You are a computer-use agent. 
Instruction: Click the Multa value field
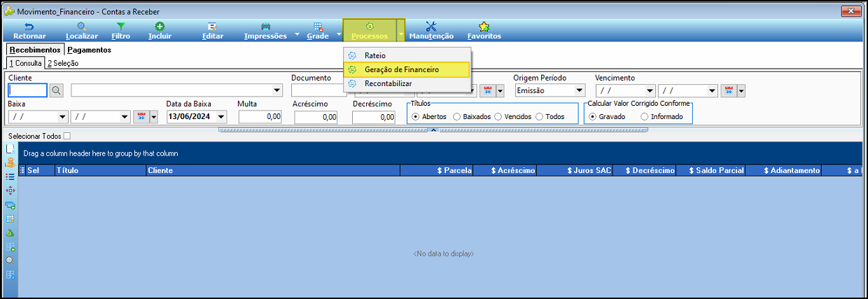tap(260, 117)
